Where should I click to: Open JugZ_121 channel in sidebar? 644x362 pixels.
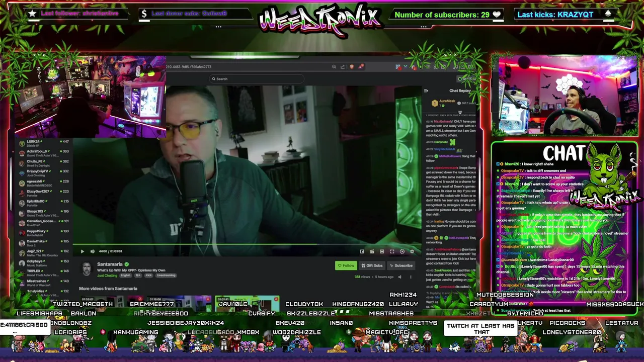tap(43, 253)
